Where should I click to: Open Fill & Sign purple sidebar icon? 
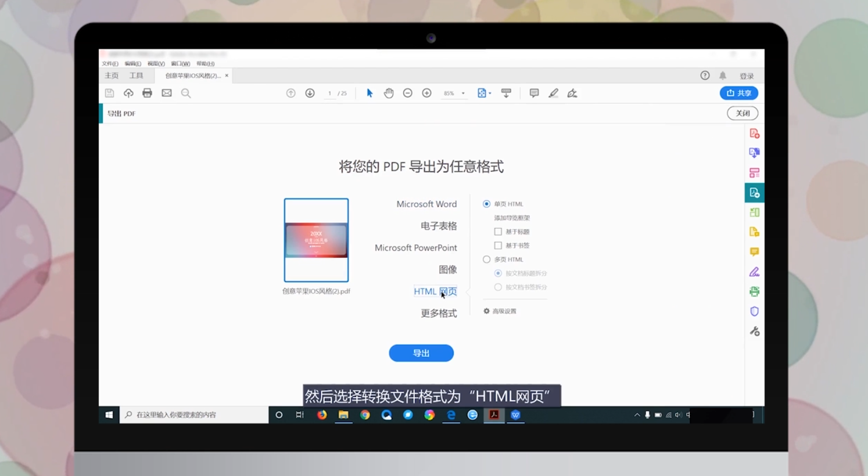pyautogui.click(x=754, y=272)
